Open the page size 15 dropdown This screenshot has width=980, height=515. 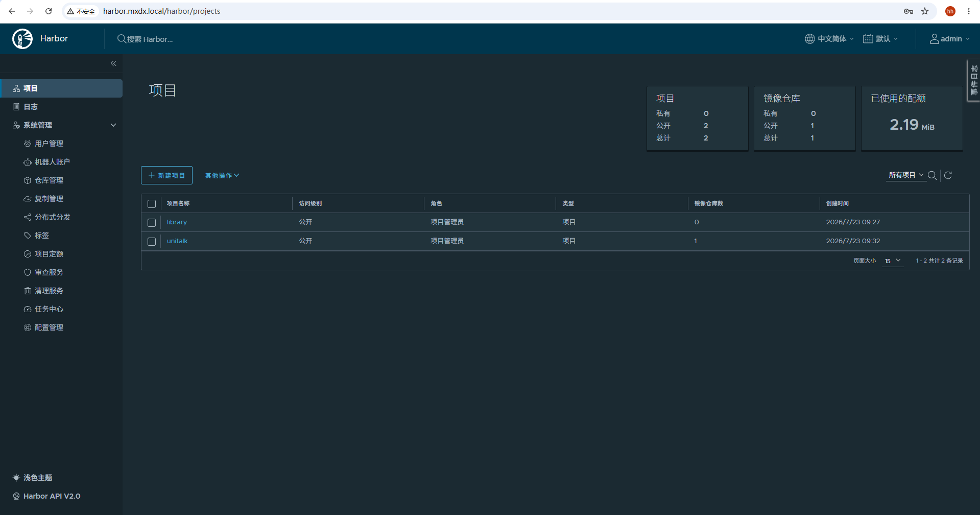893,261
